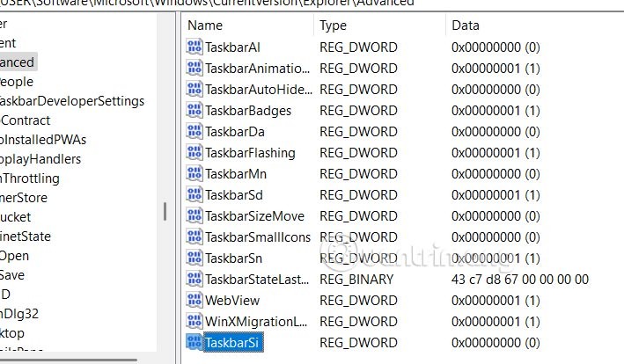Open the Advanced key in the tree
Viewport: 624px width, 364px height.
click(x=17, y=62)
